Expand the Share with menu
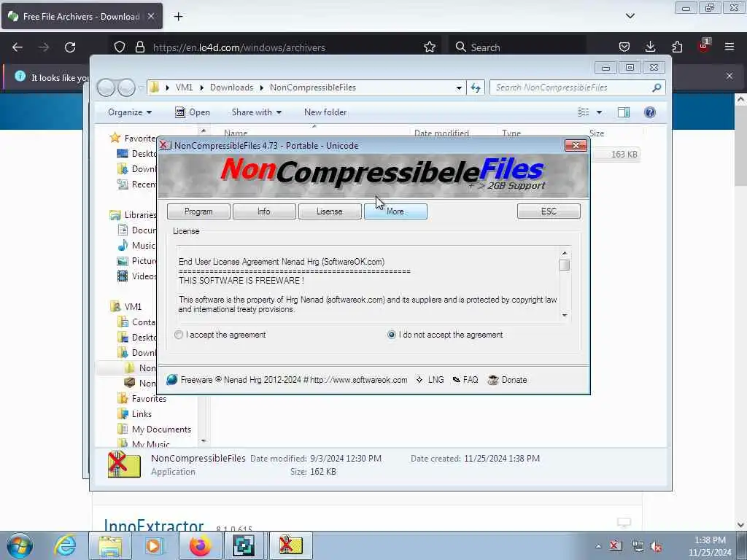Viewport: 747px width, 560px height. coord(256,112)
